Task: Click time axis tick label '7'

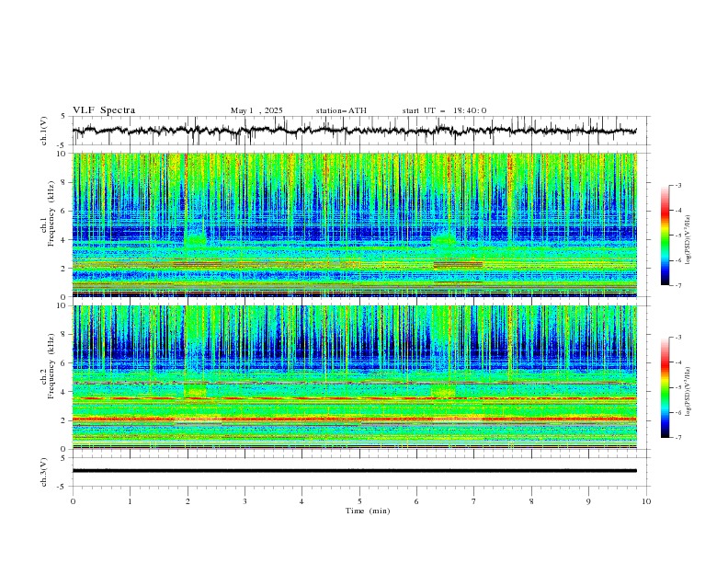Action: click(474, 501)
